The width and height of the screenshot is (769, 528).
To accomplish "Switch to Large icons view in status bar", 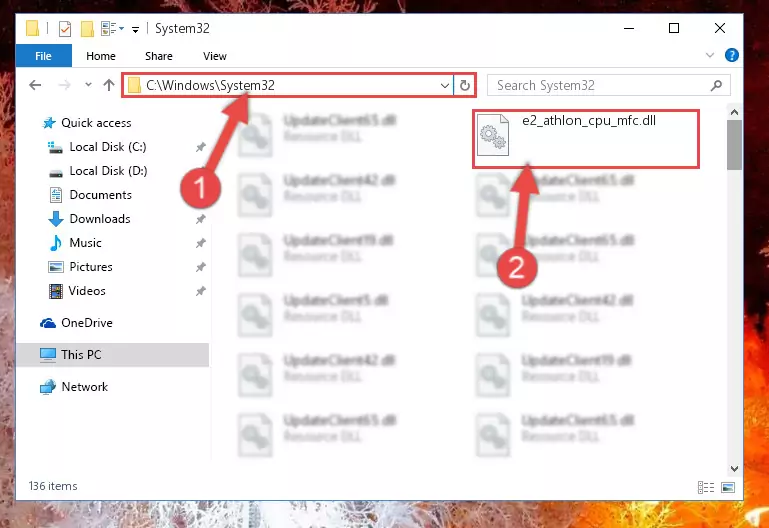I will click(x=728, y=487).
